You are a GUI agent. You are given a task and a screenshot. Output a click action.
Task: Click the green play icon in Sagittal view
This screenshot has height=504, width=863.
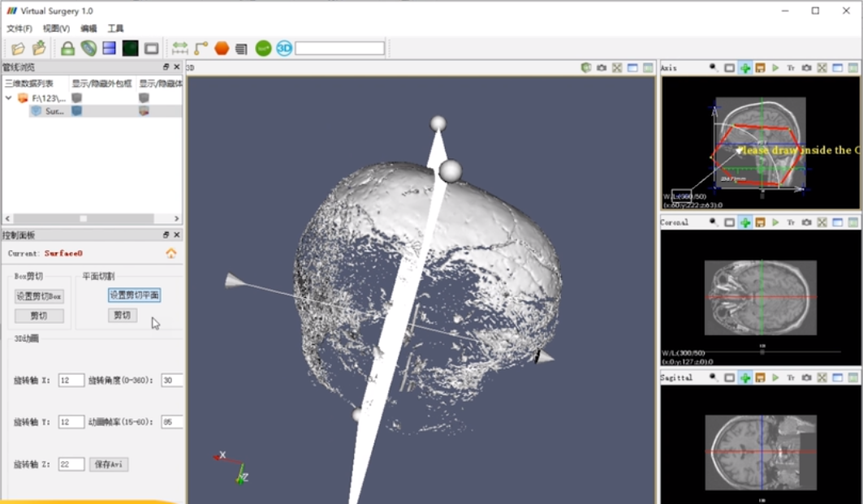tap(775, 377)
